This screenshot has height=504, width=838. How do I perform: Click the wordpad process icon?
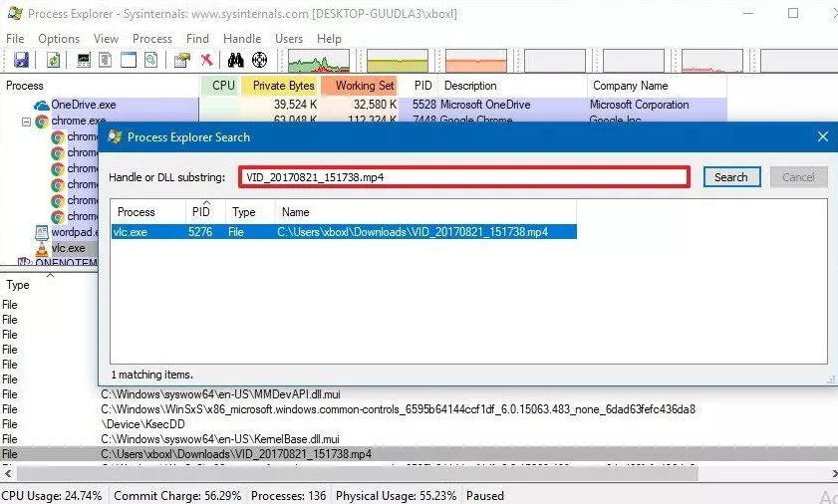[42, 232]
